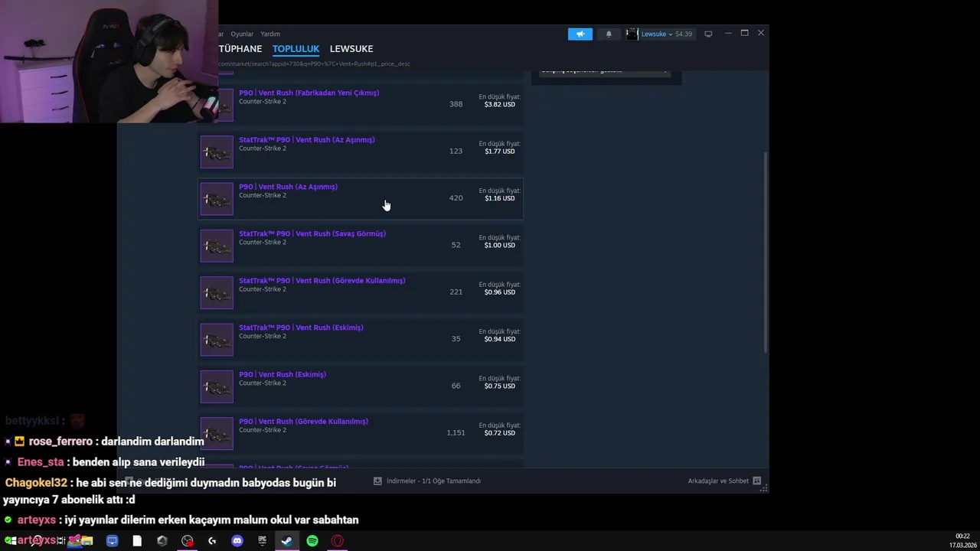980x551 pixels.
Task: Click thumbnail of the $0.75 Vent Rush item
Action: point(217,386)
